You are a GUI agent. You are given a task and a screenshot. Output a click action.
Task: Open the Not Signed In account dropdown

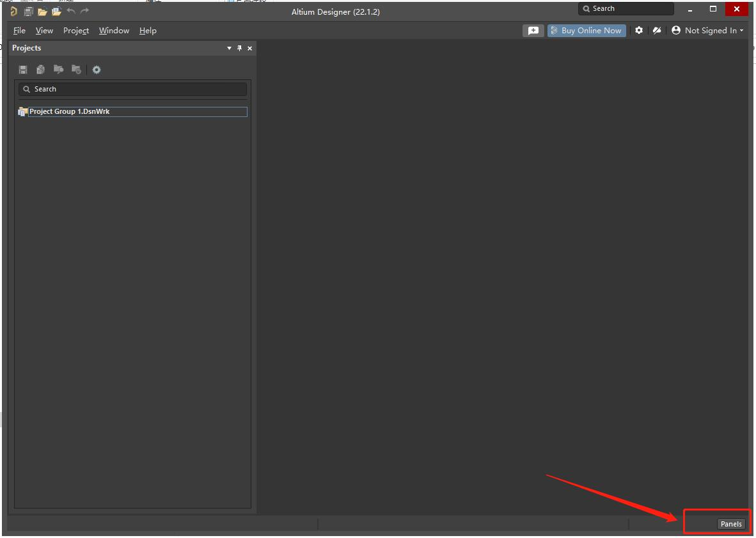(708, 30)
